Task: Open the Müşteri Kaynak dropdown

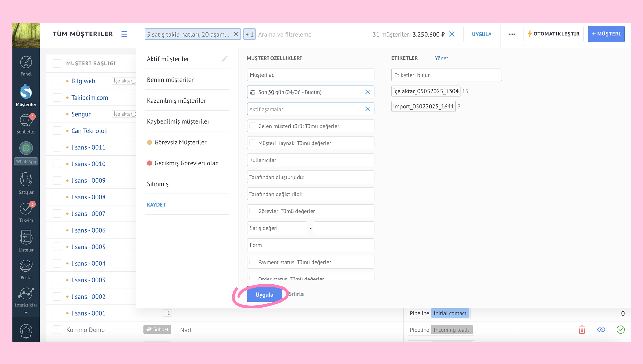Action: (x=310, y=143)
